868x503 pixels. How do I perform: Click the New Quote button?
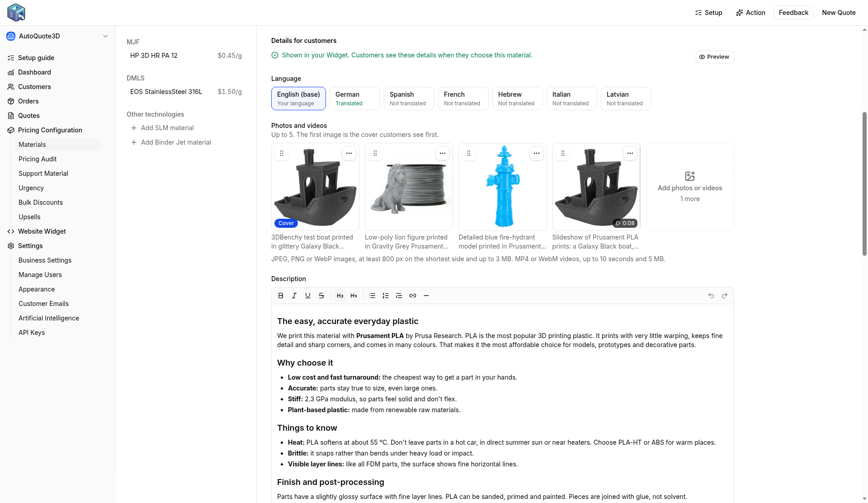839,13
